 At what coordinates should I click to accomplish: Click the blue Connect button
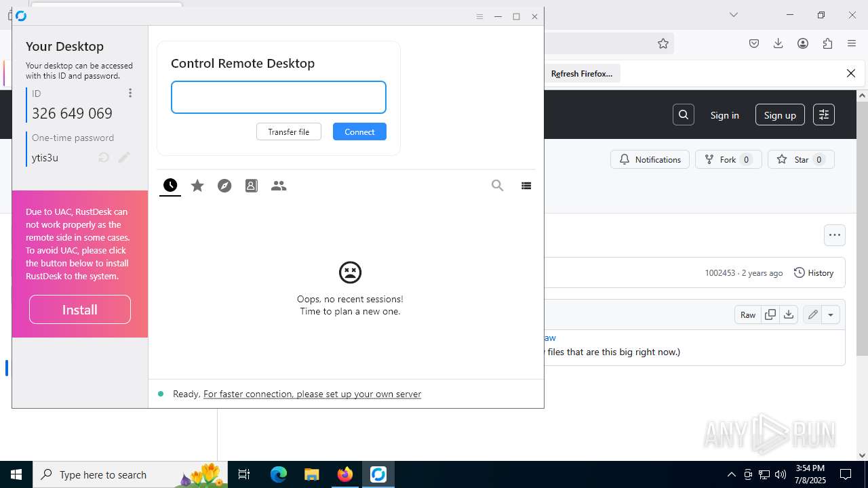pyautogui.click(x=359, y=131)
